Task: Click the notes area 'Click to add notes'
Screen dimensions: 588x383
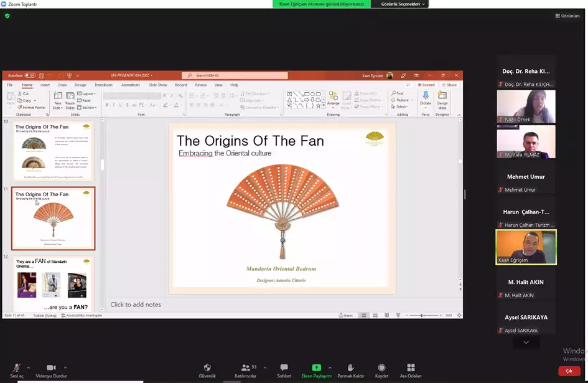Action: [x=136, y=305]
